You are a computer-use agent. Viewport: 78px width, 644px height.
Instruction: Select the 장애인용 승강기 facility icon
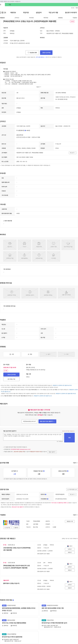[x=30, y=293]
